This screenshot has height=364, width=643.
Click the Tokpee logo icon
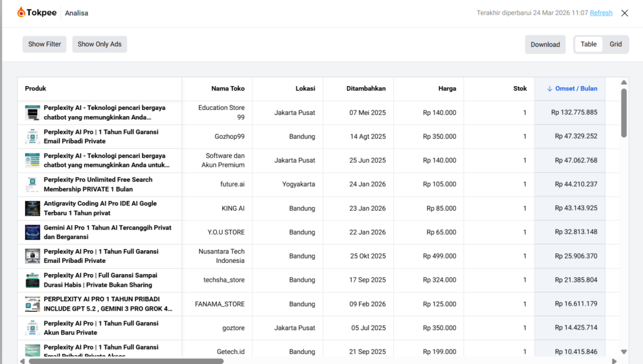pos(22,13)
